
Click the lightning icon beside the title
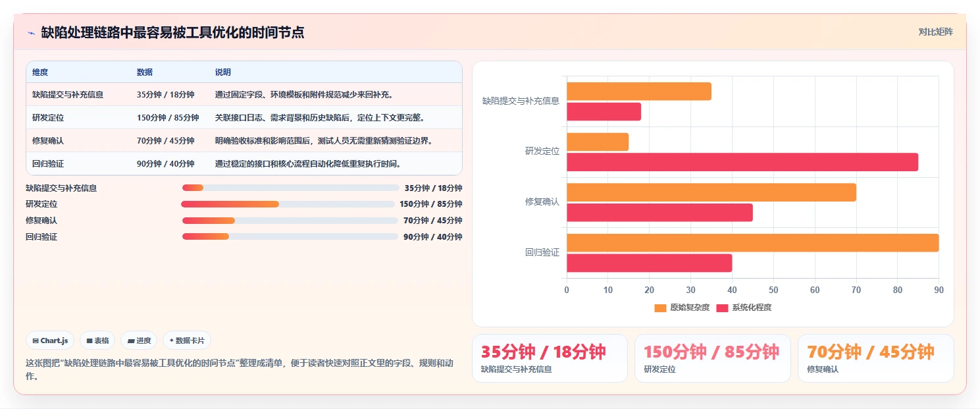pos(32,33)
